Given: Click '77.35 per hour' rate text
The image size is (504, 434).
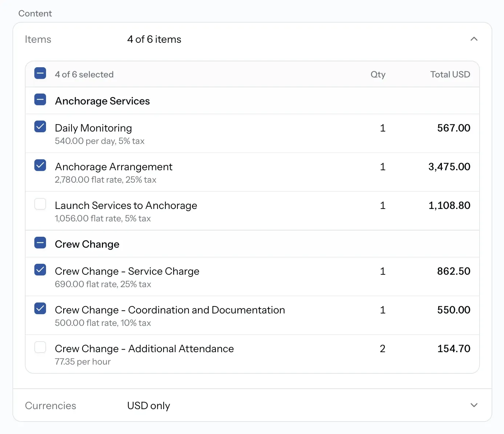Looking at the screenshot, I should [83, 362].
